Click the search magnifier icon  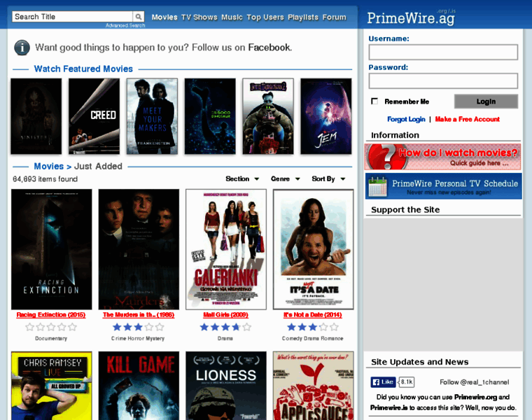(139, 17)
